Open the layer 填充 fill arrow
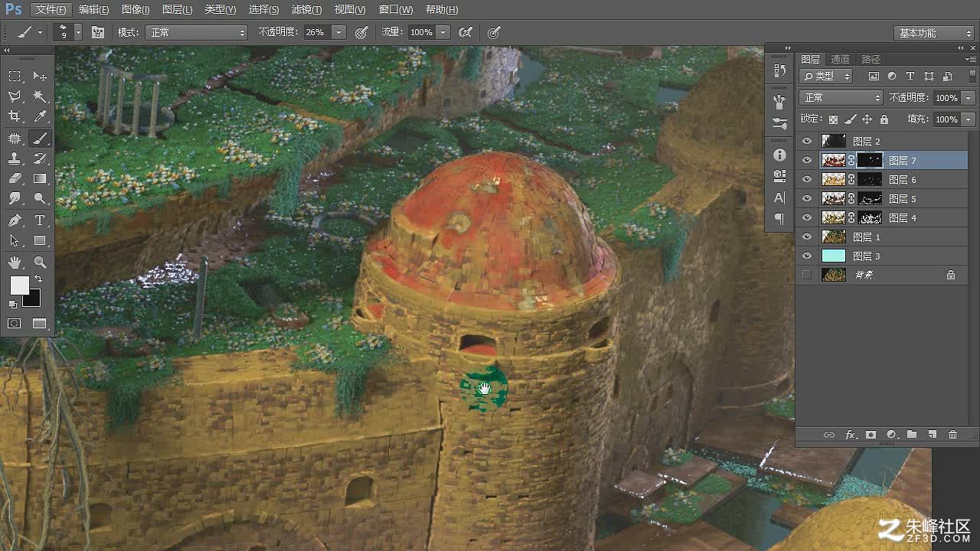The height and width of the screenshot is (551, 980). click(x=969, y=119)
